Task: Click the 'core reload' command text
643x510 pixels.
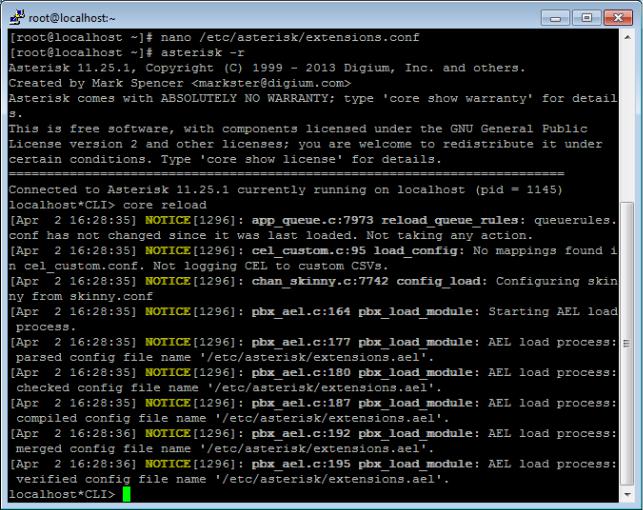Action: point(165,205)
